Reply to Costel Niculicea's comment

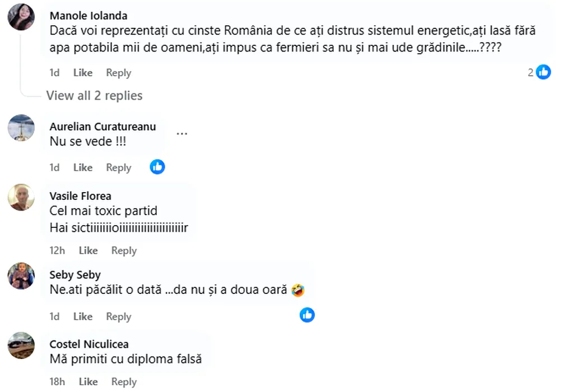[x=124, y=382]
